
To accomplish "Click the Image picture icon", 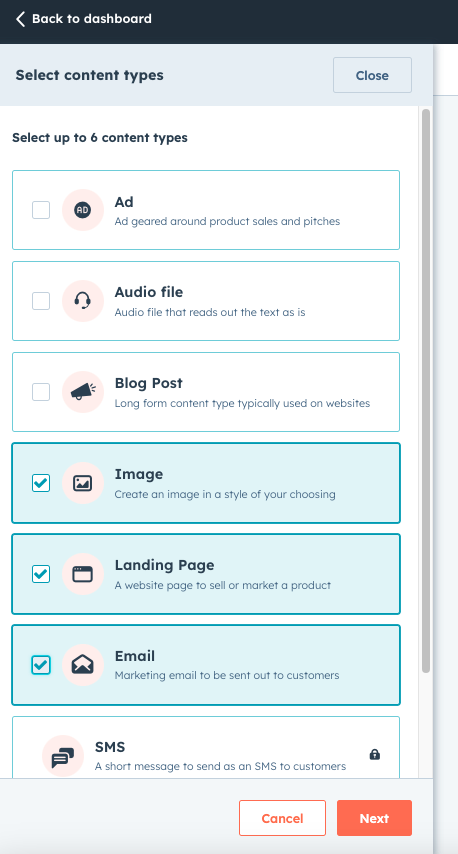I will (83, 483).
